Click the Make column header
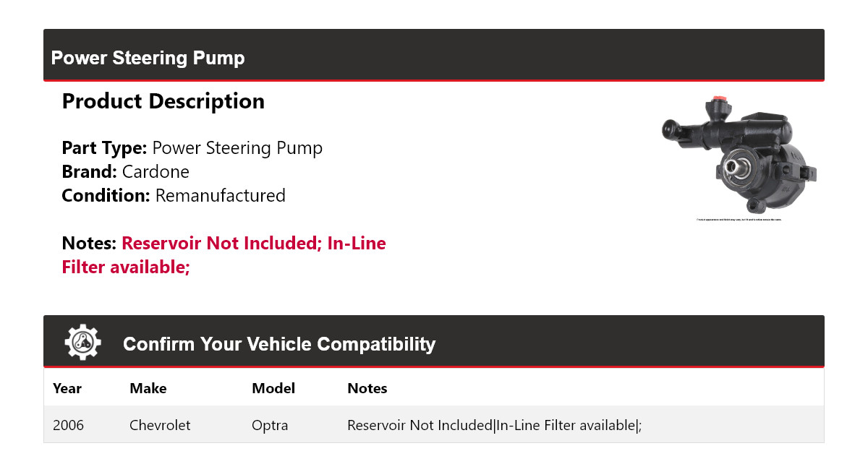The image size is (868, 472). pos(148,388)
